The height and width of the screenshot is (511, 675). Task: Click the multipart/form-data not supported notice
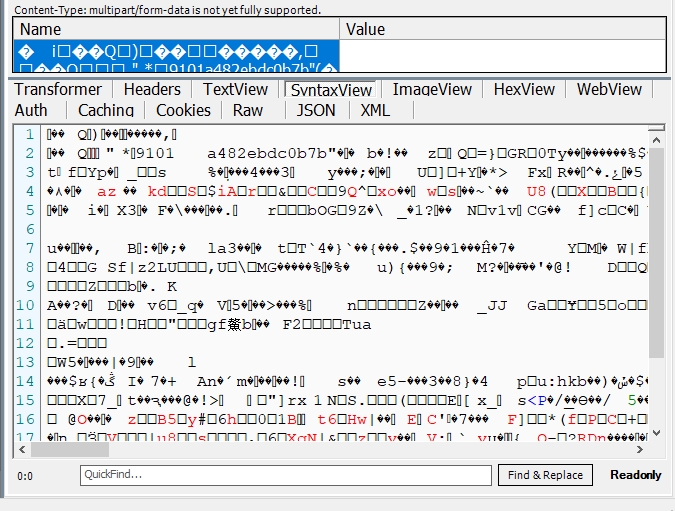click(168, 9)
